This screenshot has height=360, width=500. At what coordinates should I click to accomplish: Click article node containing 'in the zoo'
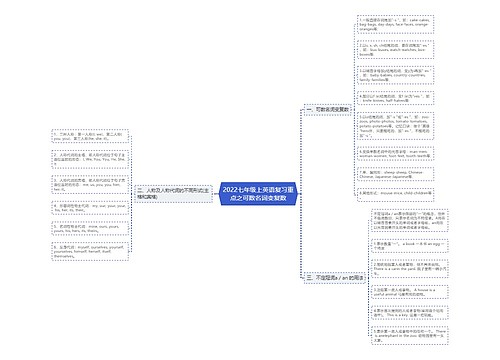410,336
